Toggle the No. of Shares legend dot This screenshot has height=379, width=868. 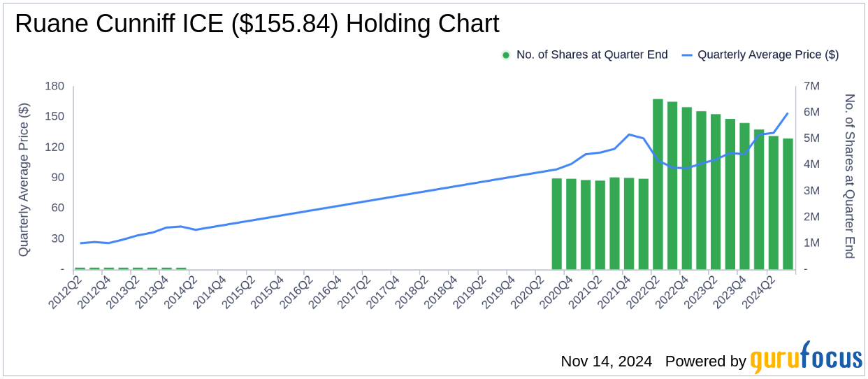(506, 55)
